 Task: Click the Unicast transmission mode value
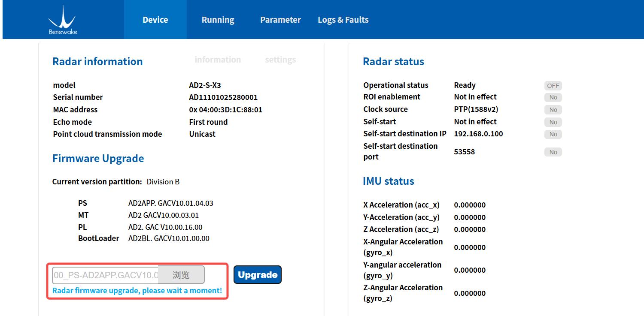click(x=202, y=134)
